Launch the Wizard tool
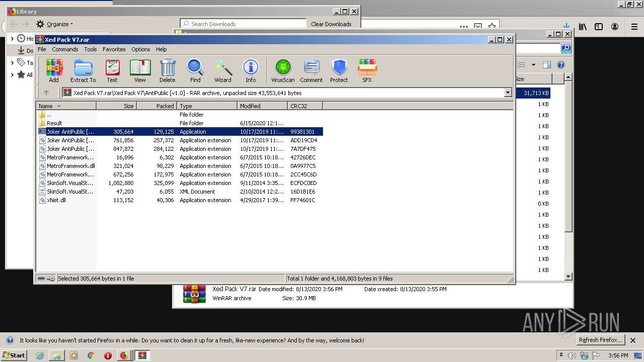 click(x=223, y=71)
